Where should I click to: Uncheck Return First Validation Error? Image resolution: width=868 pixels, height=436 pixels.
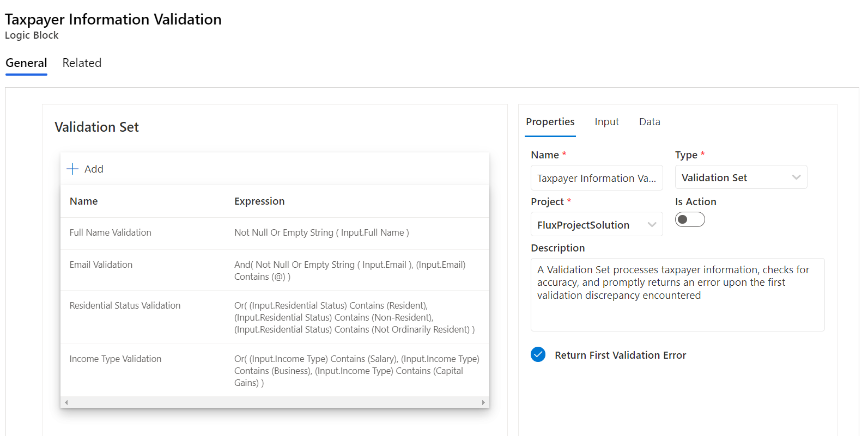coord(538,354)
